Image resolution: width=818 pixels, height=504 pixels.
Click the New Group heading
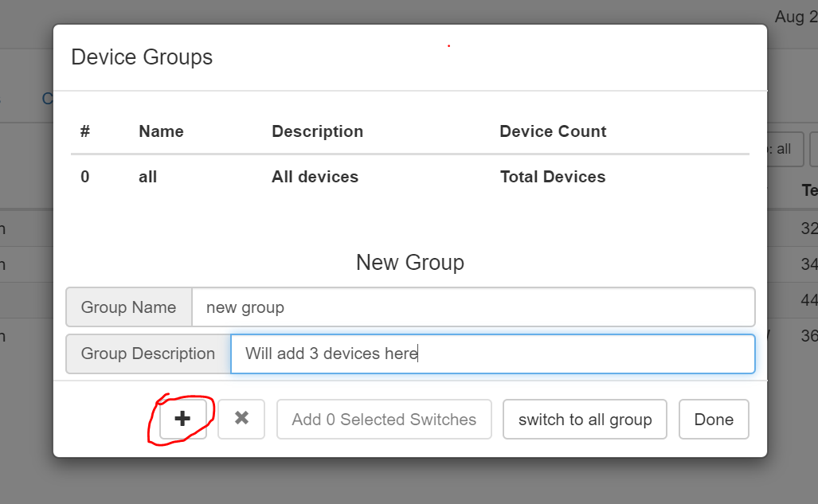409,263
